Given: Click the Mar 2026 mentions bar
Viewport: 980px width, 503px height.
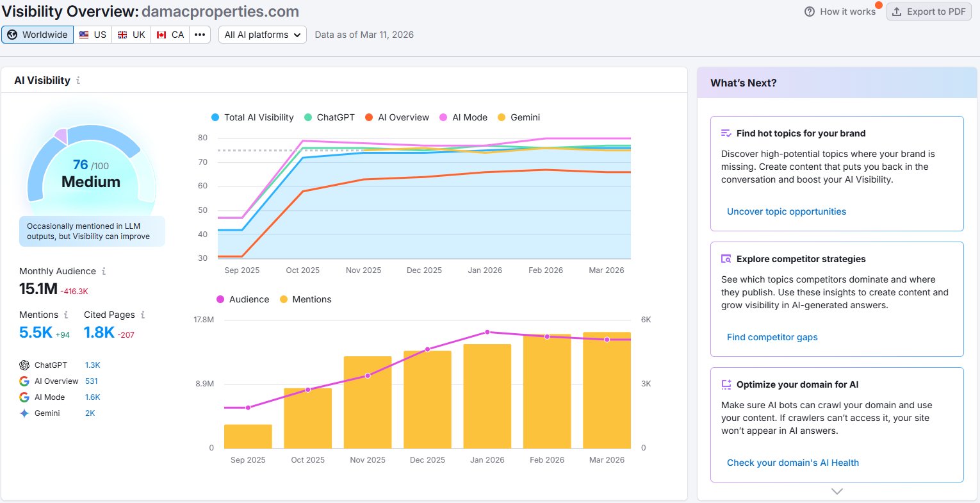Looking at the screenshot, I should 607,390.
